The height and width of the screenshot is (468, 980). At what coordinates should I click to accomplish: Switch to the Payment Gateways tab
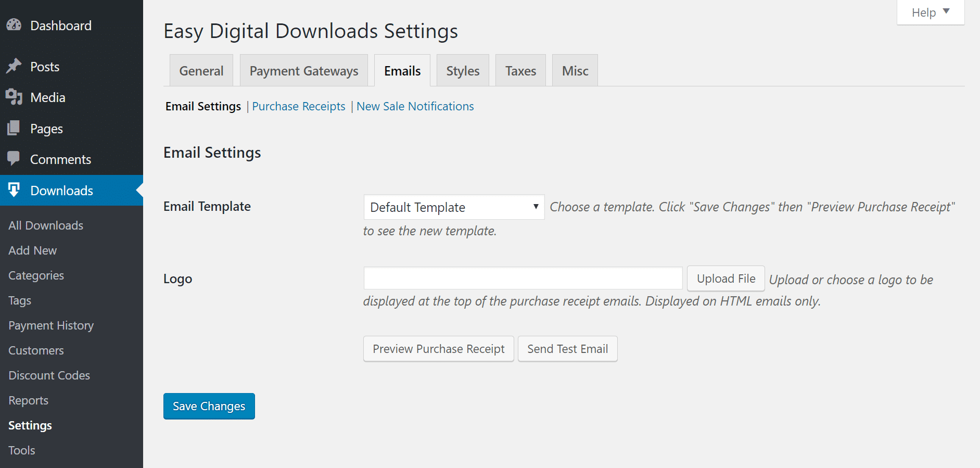(304, 71)
